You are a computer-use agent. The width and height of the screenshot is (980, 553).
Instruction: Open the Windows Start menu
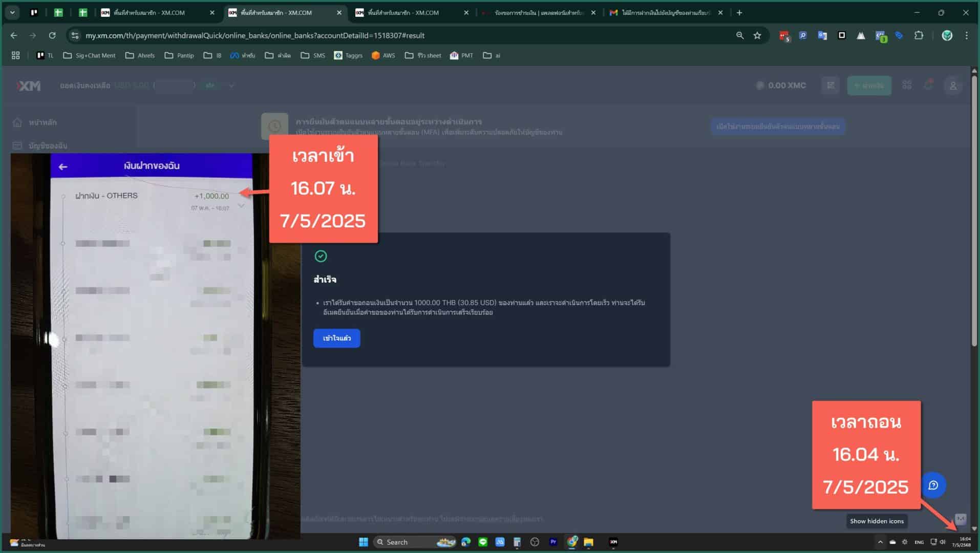coord(364,542)
